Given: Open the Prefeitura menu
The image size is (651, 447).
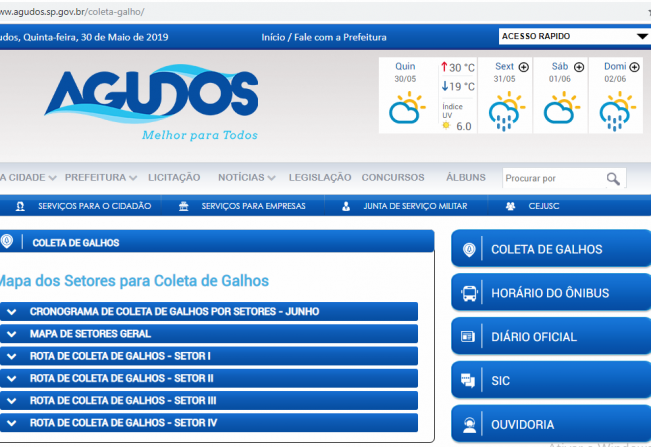Looking at the screenshot, I should point(100,177).
